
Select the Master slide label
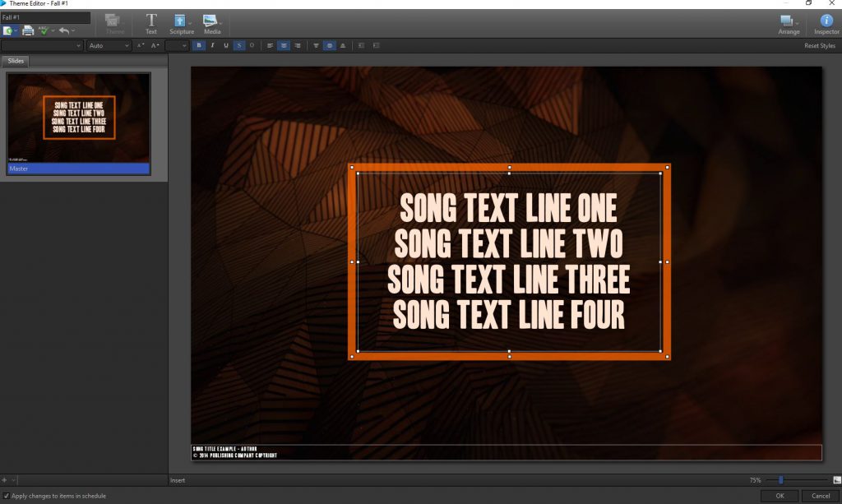pos(78,169)
